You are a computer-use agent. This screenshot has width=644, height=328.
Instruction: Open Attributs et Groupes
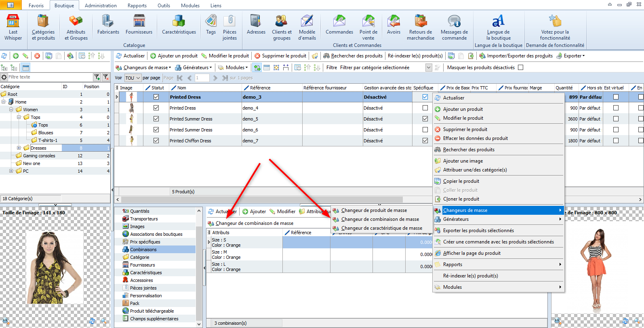(x=76, y=27)
